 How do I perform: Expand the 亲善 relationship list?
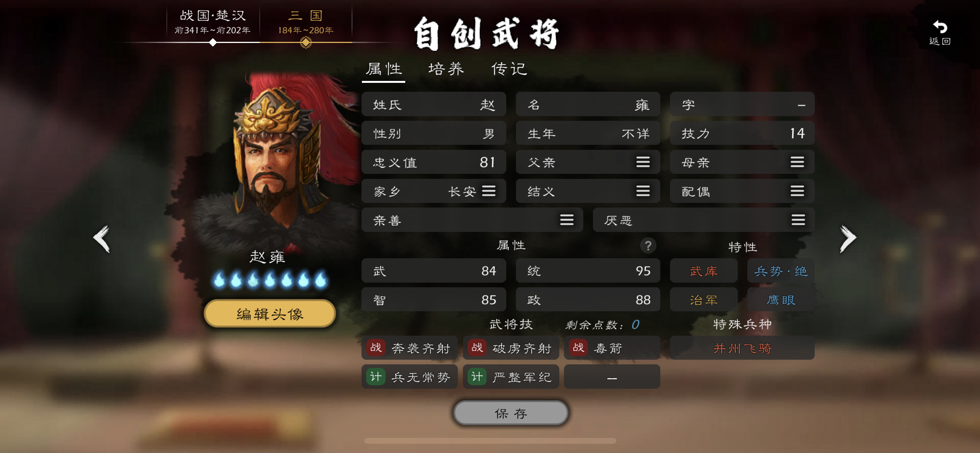click(567, 220)
